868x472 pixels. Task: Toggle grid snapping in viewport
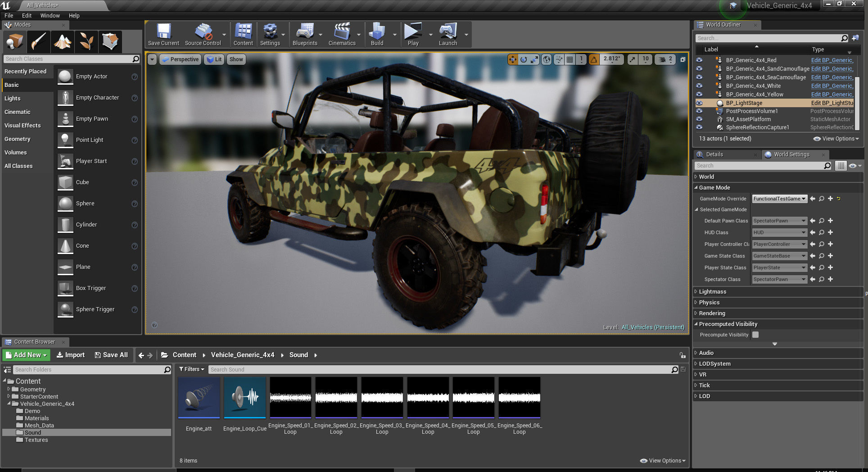pos(570,59)
